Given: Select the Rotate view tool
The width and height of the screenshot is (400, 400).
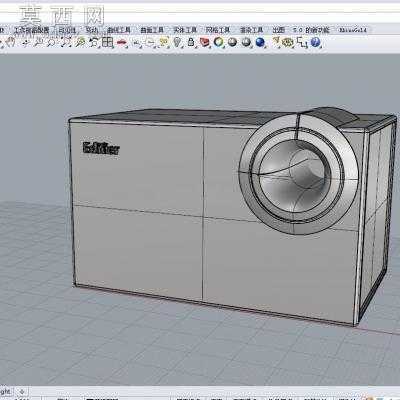Looking at the screenshot, I should click(x=26, y=42).
